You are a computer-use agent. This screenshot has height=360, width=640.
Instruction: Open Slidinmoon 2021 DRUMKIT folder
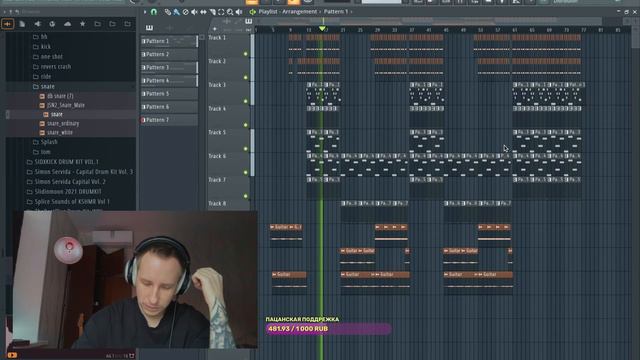(x=64, y=191)
